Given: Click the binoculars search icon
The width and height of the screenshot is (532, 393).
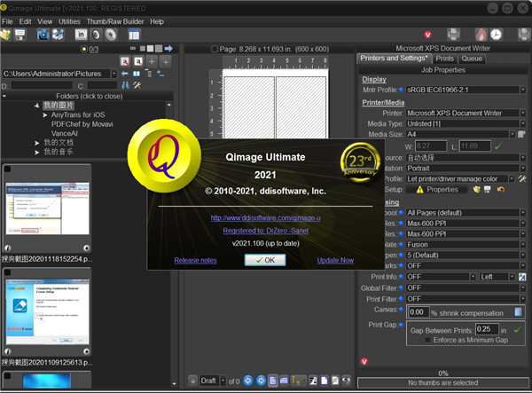Looking at the screenshot, I should (125, 85).
